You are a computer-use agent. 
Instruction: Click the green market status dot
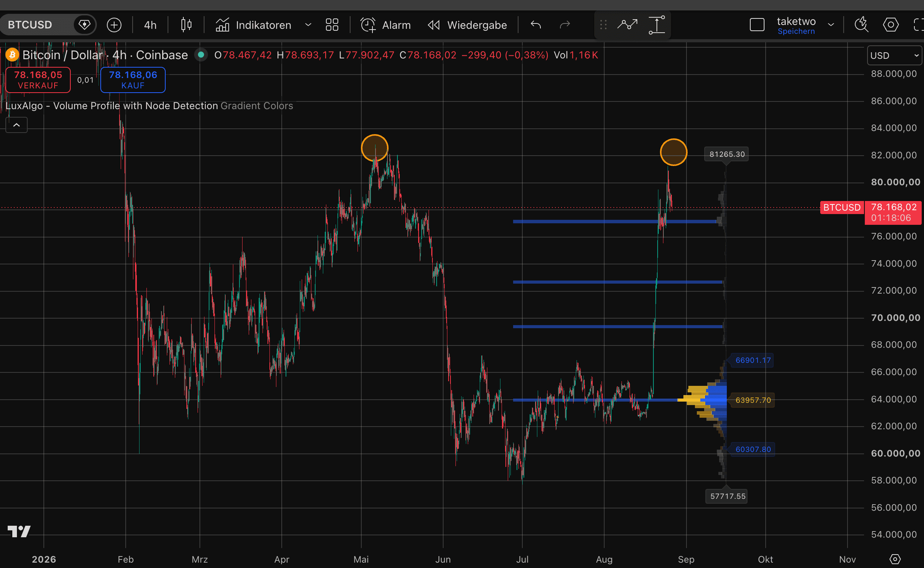tap(201, 55)
